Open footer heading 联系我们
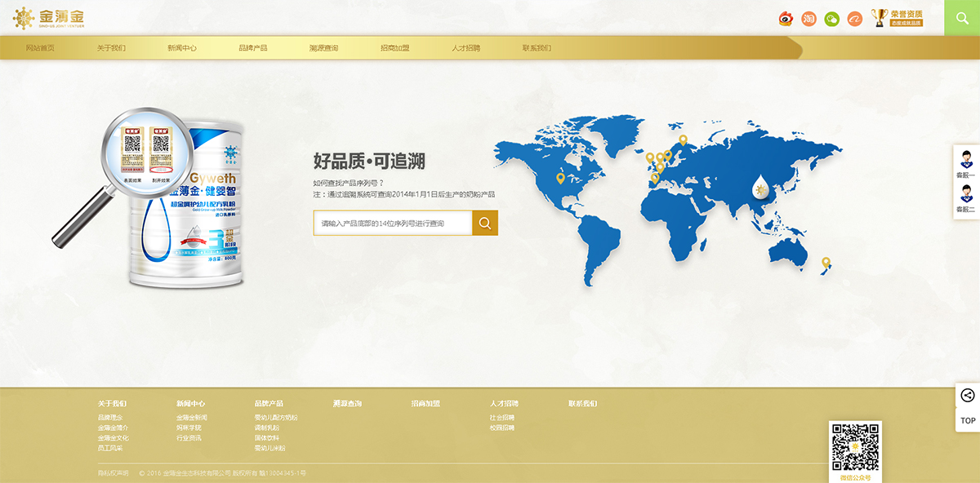 click(x=582, y=404)
